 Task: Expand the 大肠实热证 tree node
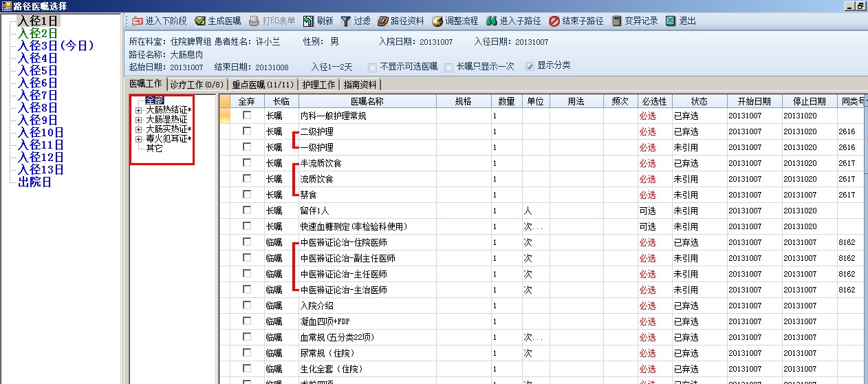pyautogui.click(x=139, y=129)
